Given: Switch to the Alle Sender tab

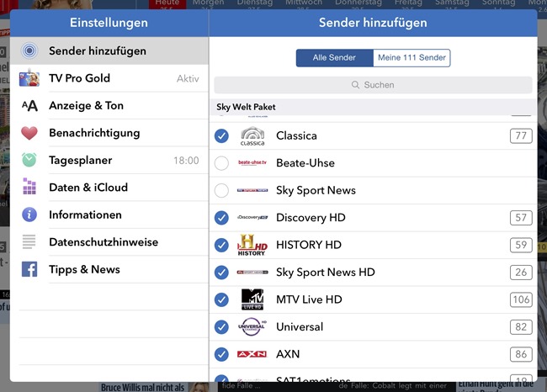Looking at the screenshot, I should coord(334,58).
